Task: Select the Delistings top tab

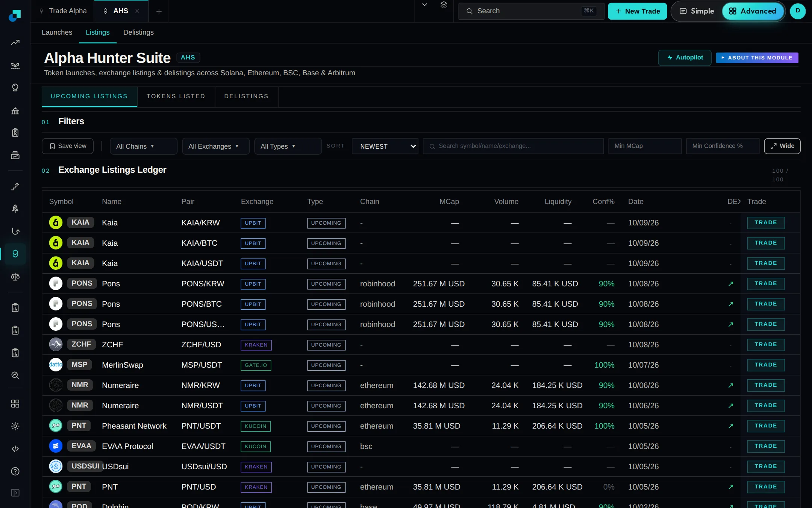Action: [138, 32]
